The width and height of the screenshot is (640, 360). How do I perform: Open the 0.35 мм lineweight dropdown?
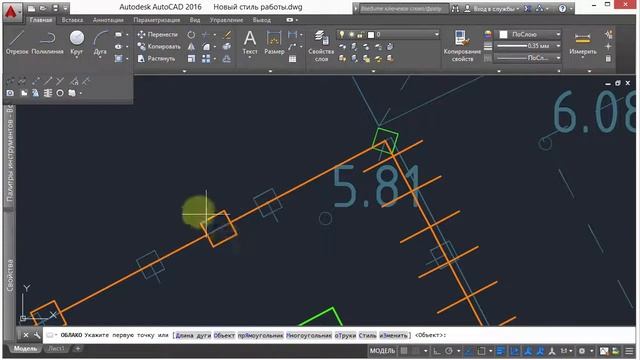coord(558,46)
